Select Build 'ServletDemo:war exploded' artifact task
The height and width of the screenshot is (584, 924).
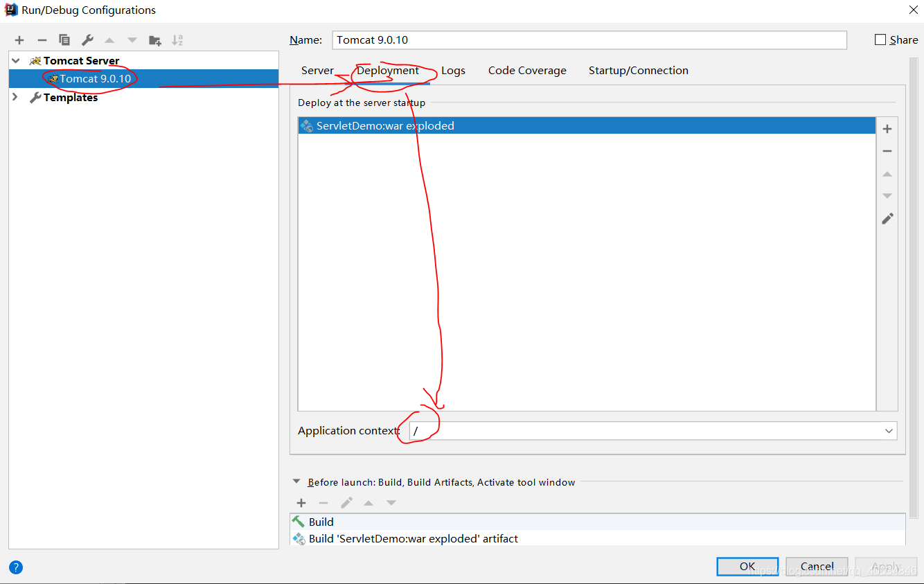[597, 538]
